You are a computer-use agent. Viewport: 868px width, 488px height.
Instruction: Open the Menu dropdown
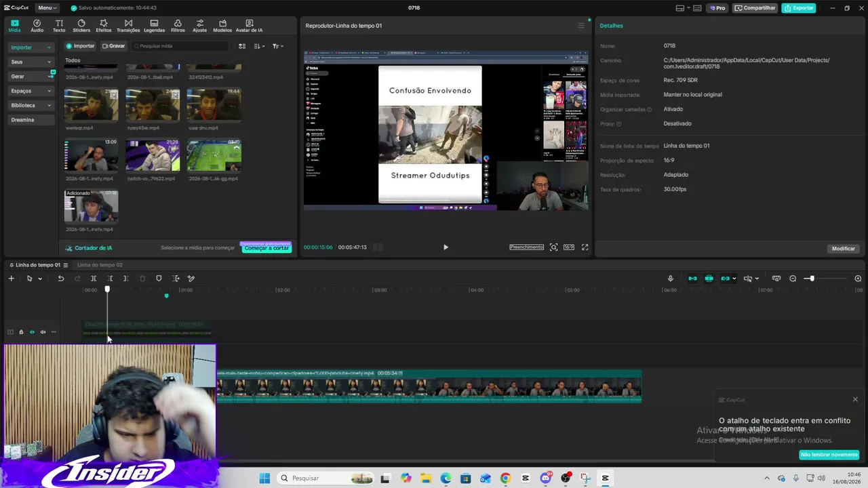[x=47, y=8]
